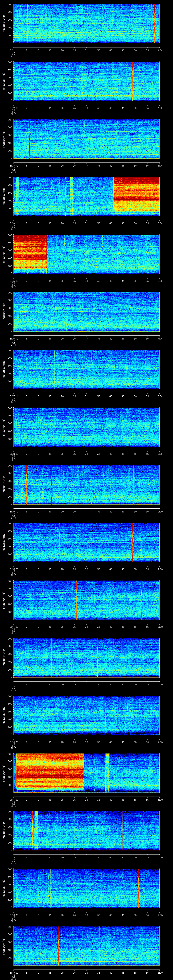Click the '8:01:00' start time label

pos(14,50)
